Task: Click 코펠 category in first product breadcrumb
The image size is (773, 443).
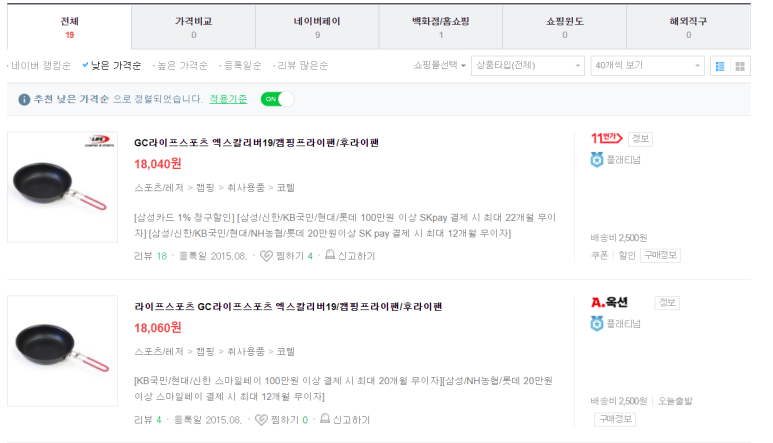Action: [285, 188]
